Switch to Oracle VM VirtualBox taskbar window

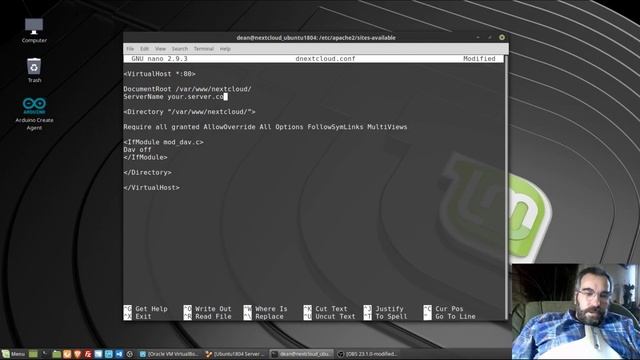click(169, 354)
